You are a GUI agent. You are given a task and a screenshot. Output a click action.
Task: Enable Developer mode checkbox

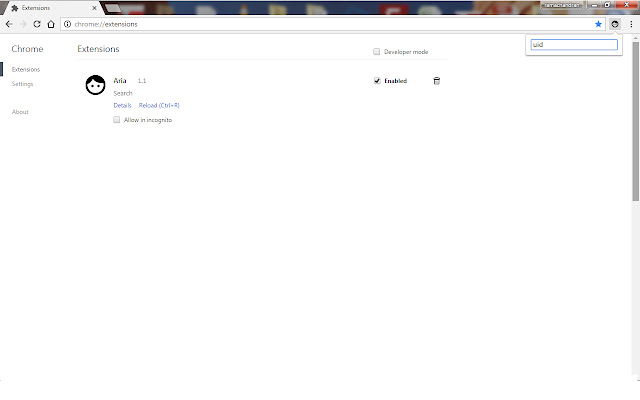(376, 51)
